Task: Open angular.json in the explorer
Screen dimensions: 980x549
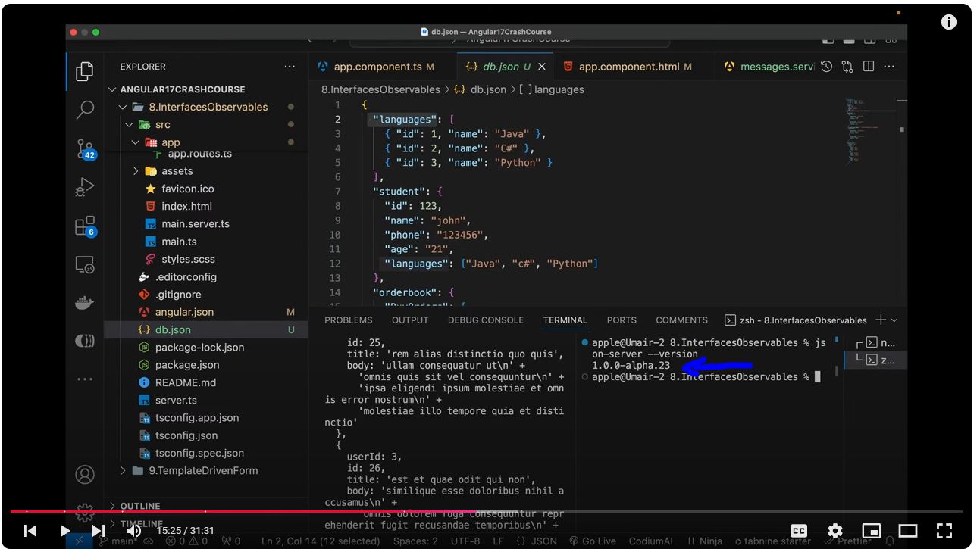Action: [x=184, y=312]
